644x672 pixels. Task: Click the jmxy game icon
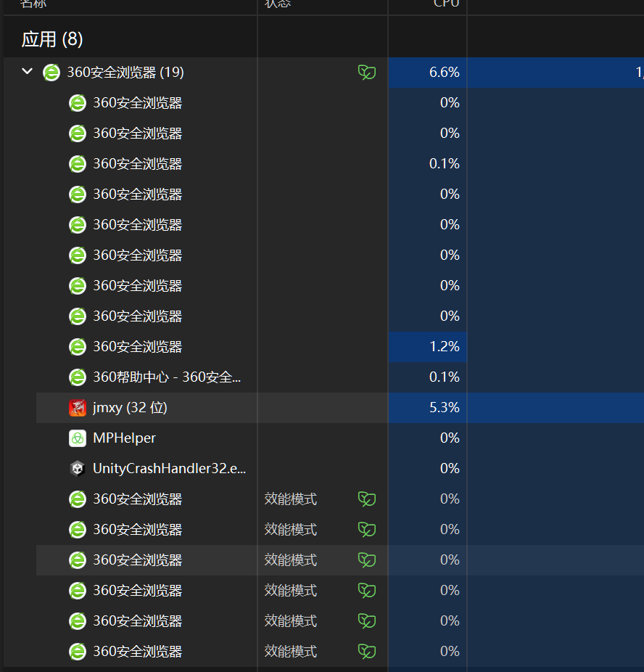tap(78, 408)
